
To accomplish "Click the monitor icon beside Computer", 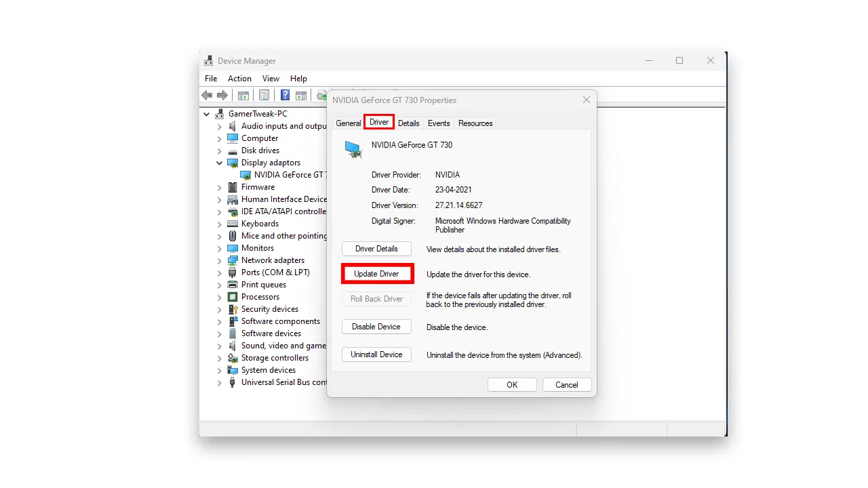I will 233,138.
